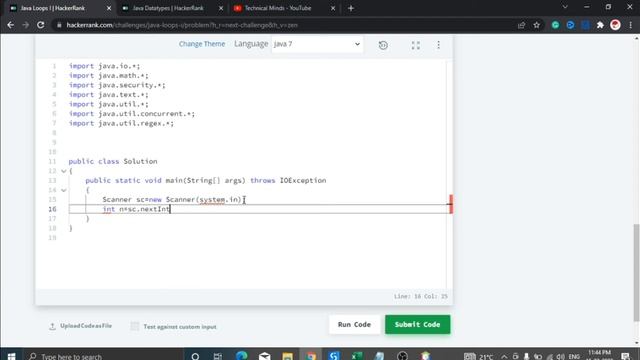Image resolution: width=640 pixels, height=360 pixels.
Task: Select the Java Loops I HackerRank tab
Action: (53, 8)
